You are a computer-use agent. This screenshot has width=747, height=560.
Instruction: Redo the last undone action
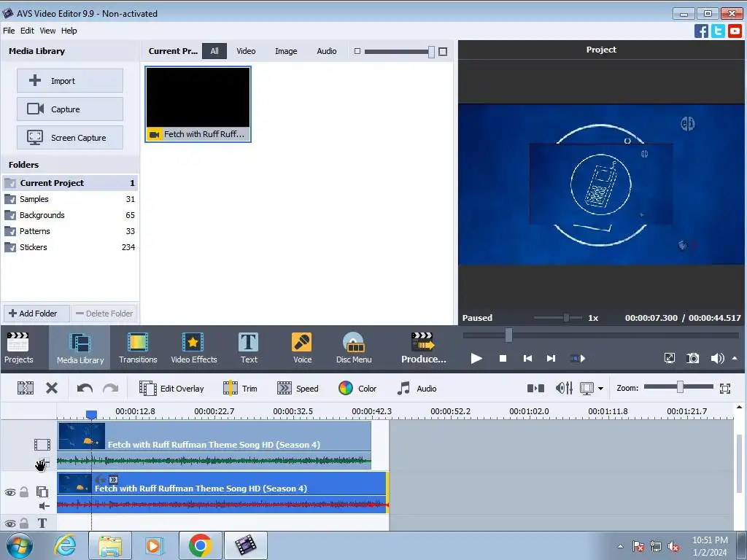[x=111, y=388]
